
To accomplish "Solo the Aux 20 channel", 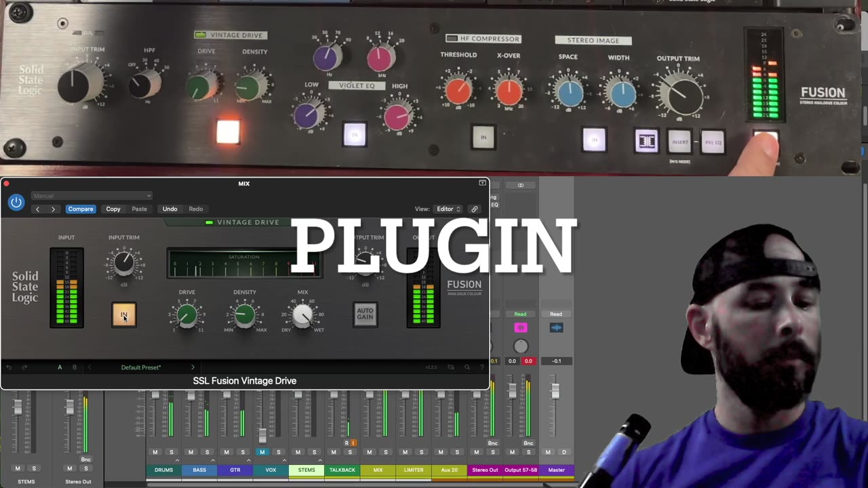I will click(x=457, y=452).
